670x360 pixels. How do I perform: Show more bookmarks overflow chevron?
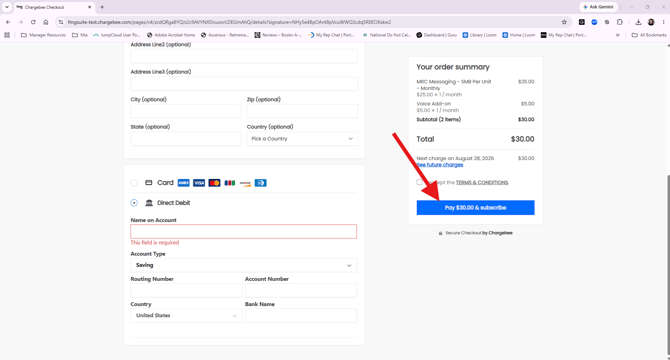point(617,35)
